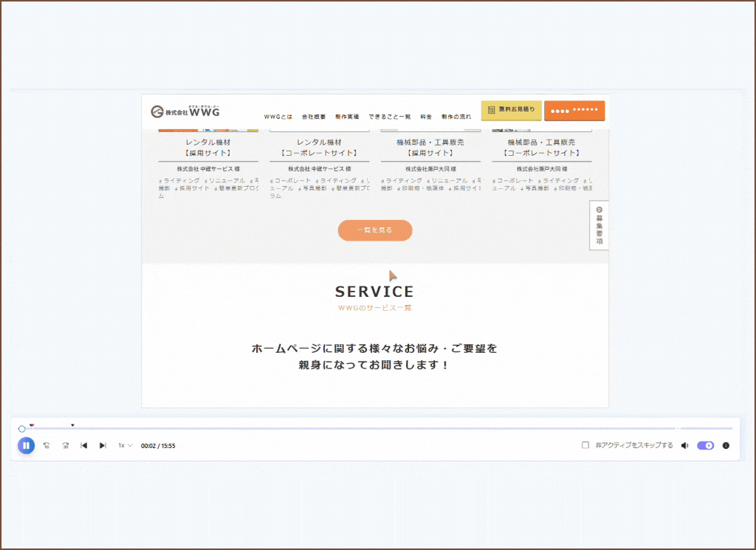Click the black triangle marker on the timeline
756x550 pixels.
[72, 425]
